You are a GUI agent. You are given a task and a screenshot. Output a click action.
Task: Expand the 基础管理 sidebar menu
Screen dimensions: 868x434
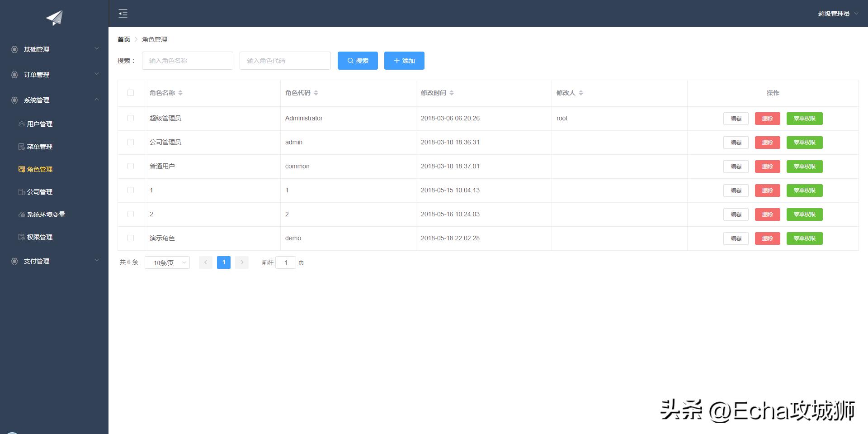point(54,49)
